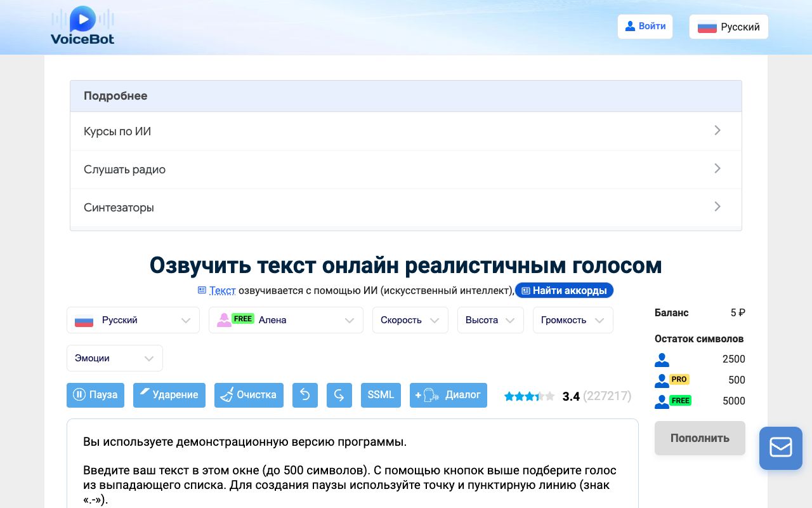Click the 5 ₽ balance value

tap(738, 312)
